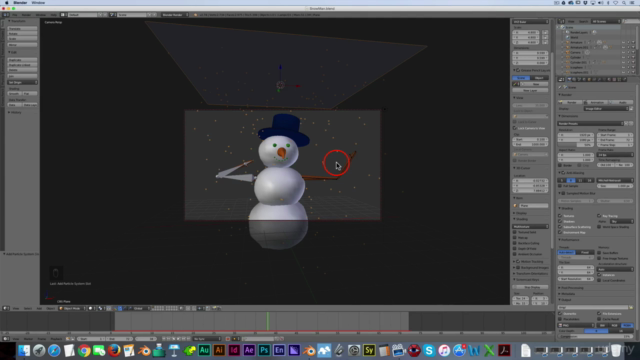Select the Armature.001 row in outliner
Viewport: 640px width, 360px height.
click(579, 47)
